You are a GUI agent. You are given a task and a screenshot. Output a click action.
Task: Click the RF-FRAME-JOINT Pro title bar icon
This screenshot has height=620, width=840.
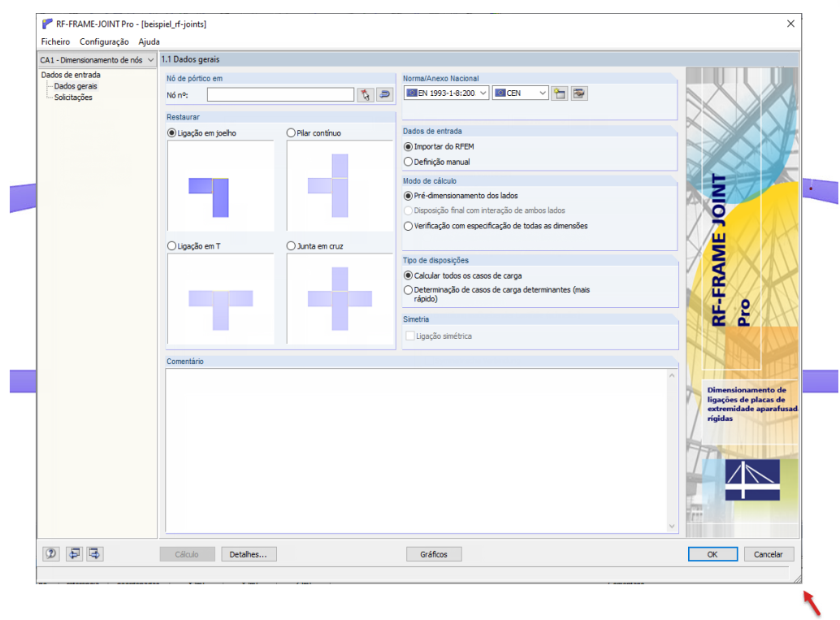pyautogui.click(x=47, y=24)
